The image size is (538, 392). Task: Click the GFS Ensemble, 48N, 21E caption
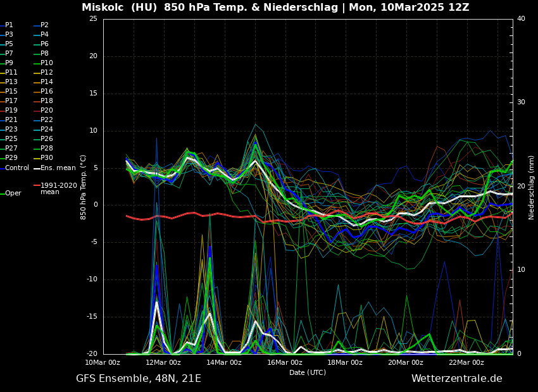point(139,379)
